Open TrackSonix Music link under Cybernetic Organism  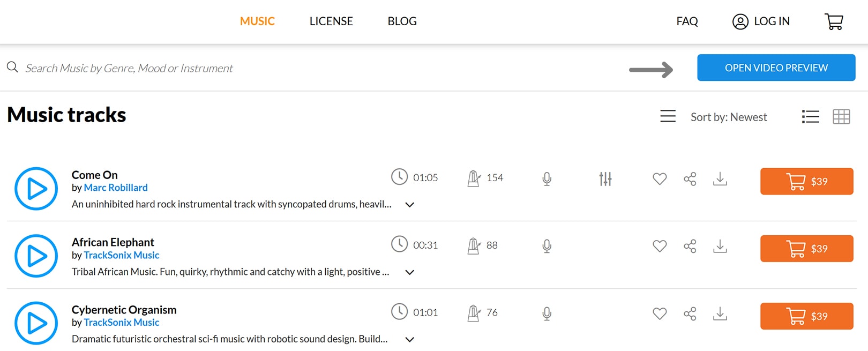[122, 323]
